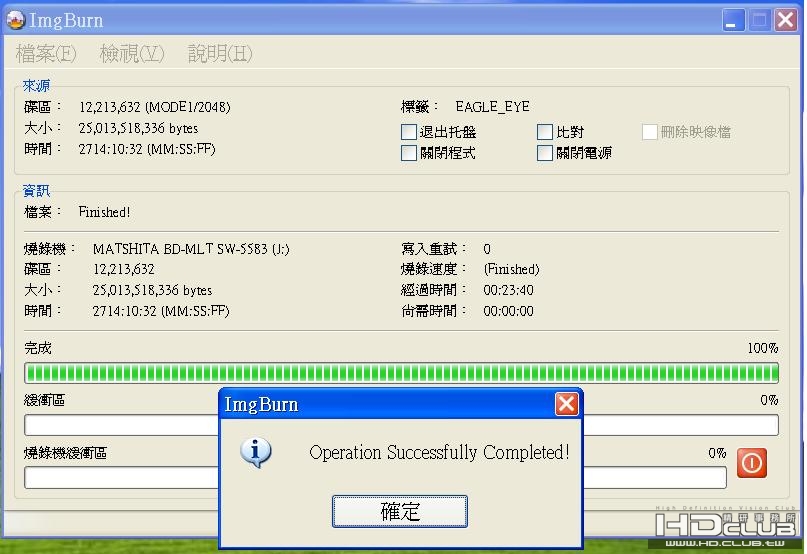Click the elapsed time 00:23:40 value
This screenshot has height=554, width=807.
[508, 290]
